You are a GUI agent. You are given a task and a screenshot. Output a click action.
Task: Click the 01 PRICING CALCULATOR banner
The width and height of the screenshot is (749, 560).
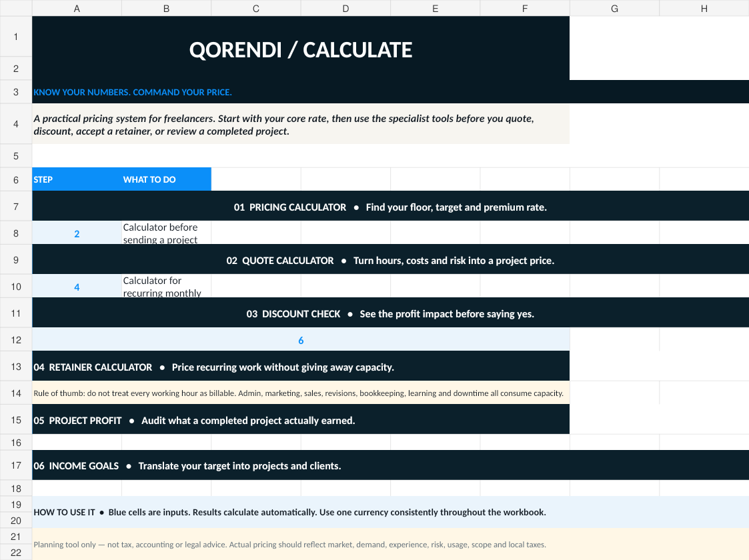(391, 206)
